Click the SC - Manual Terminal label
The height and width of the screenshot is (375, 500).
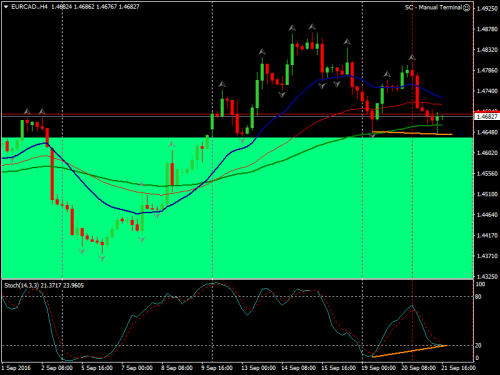coord(433,7)
